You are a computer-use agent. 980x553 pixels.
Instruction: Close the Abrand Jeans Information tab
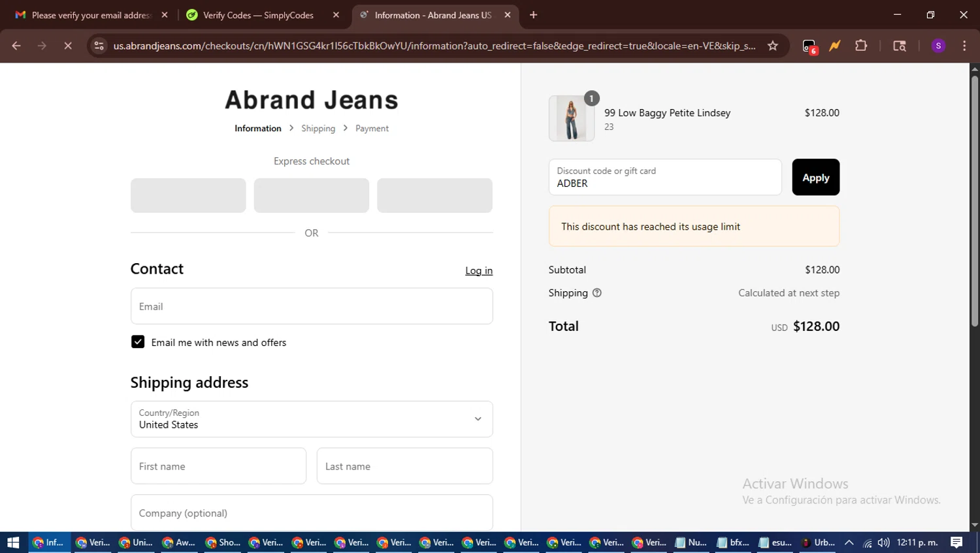(508, 15)
